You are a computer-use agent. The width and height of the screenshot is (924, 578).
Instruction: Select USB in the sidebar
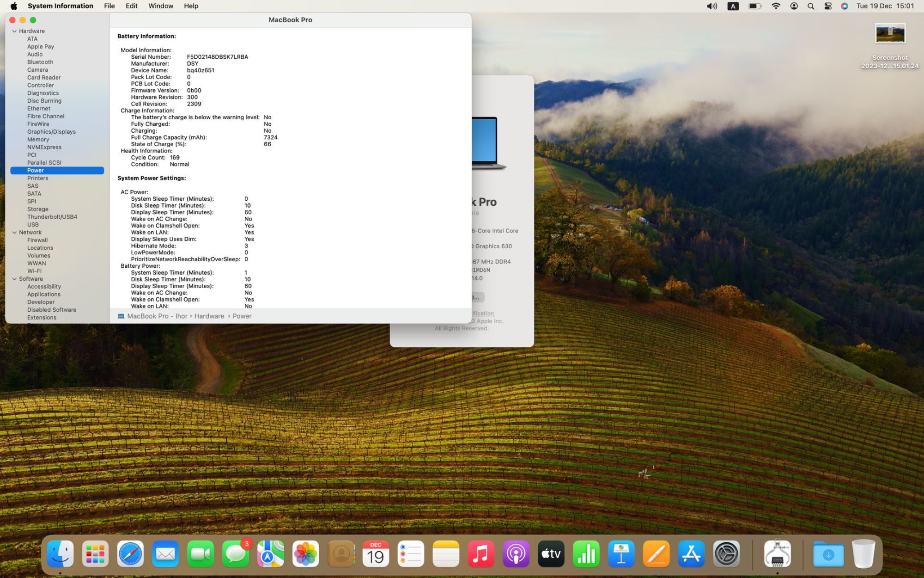click(x=33, y=225)
